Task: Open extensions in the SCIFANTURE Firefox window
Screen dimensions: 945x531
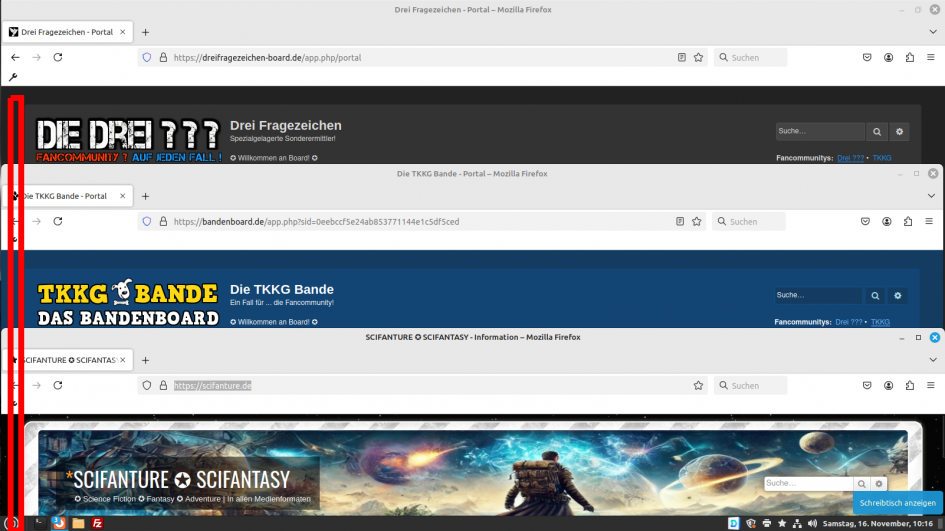Action: [x=909, y=385]
